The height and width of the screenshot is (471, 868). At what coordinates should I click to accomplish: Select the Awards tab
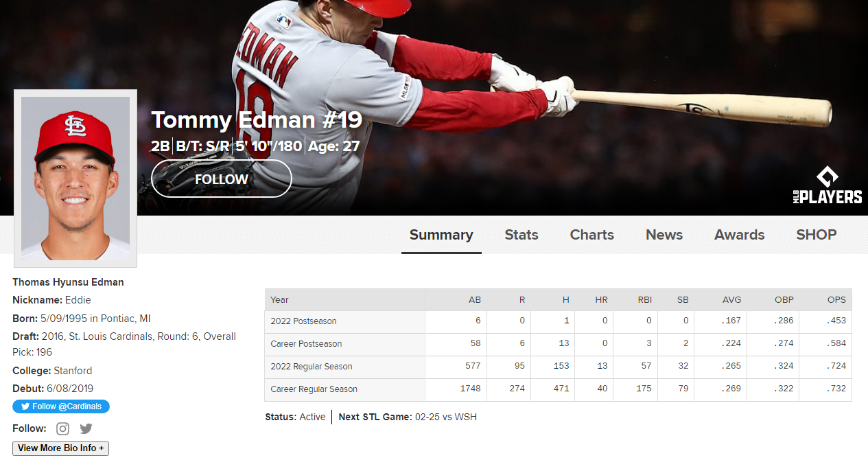[x=740, y=235]
